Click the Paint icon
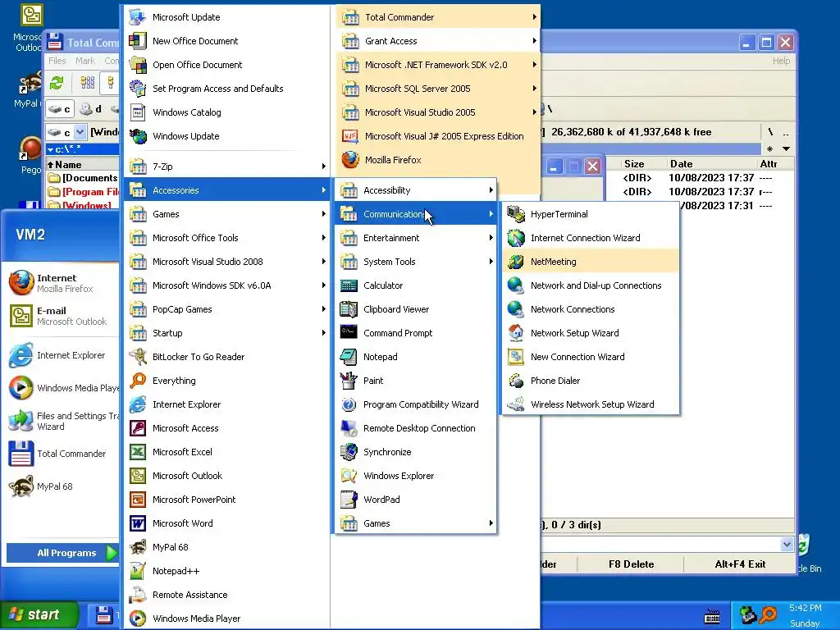Screen dimensions: 840x630 coord(349,381)
